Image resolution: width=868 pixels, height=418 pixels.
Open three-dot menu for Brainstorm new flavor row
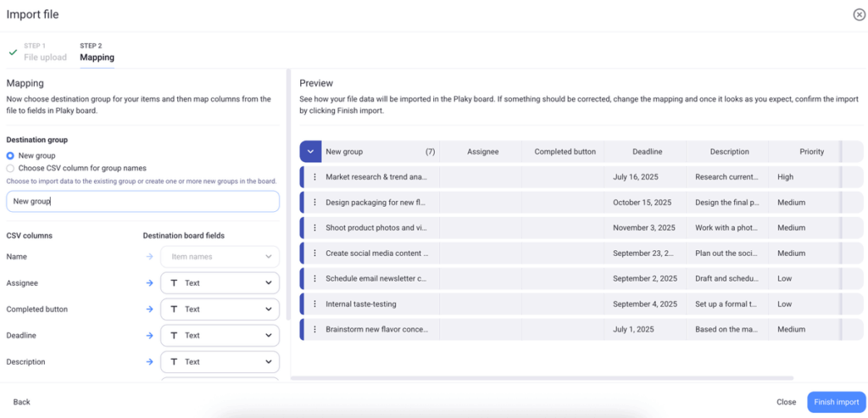[314, 329]
